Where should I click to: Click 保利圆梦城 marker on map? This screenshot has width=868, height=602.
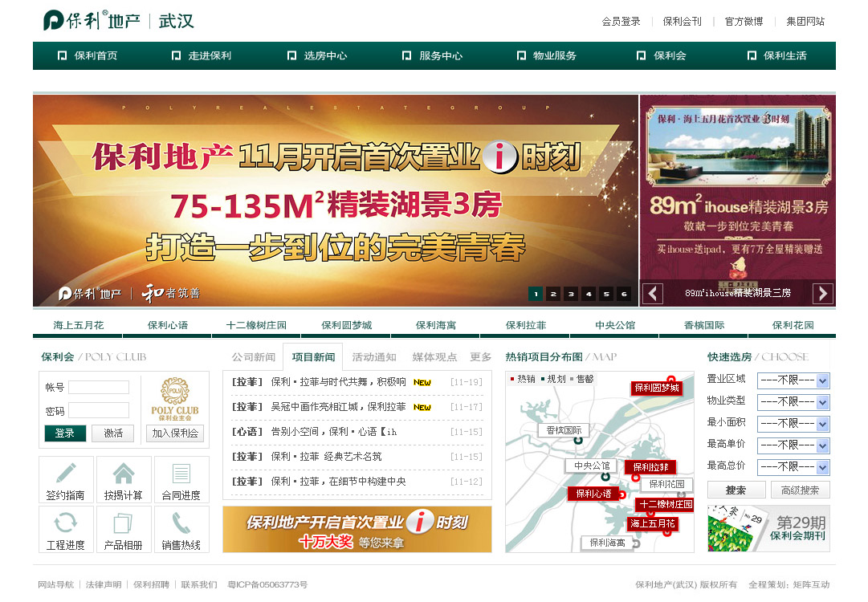(x=657, y=388)
